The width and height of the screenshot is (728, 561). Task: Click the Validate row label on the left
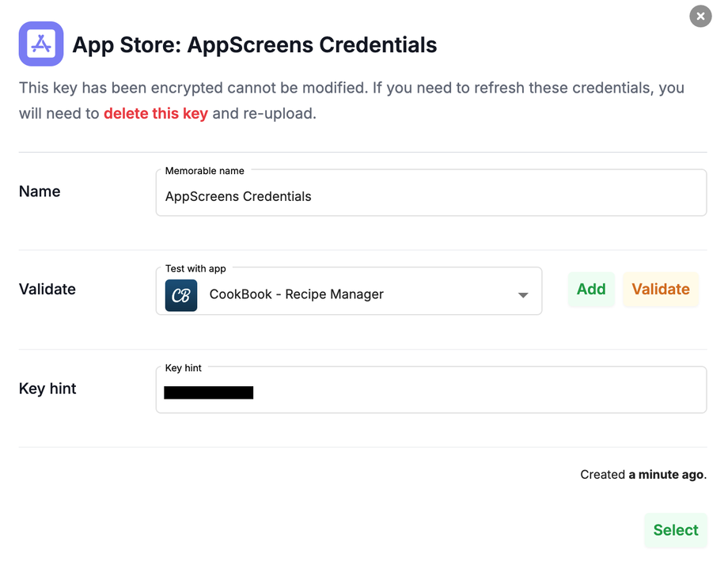[47, 290]
